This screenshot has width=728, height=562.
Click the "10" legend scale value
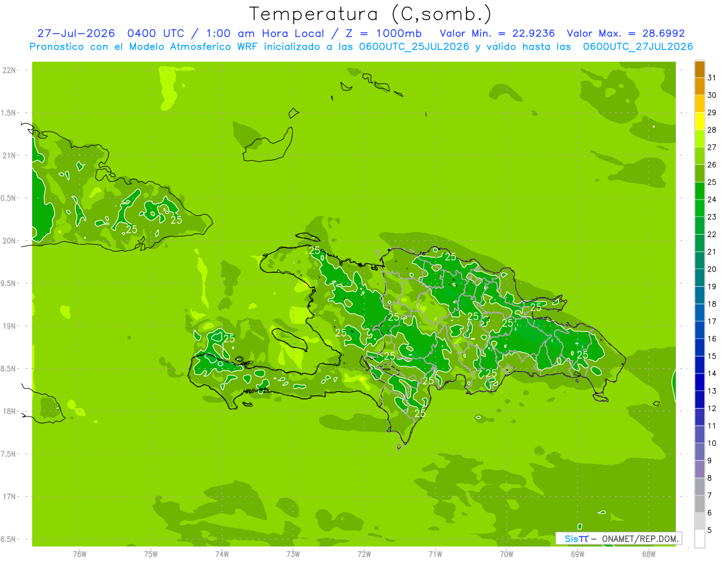(x=712, y=443)
